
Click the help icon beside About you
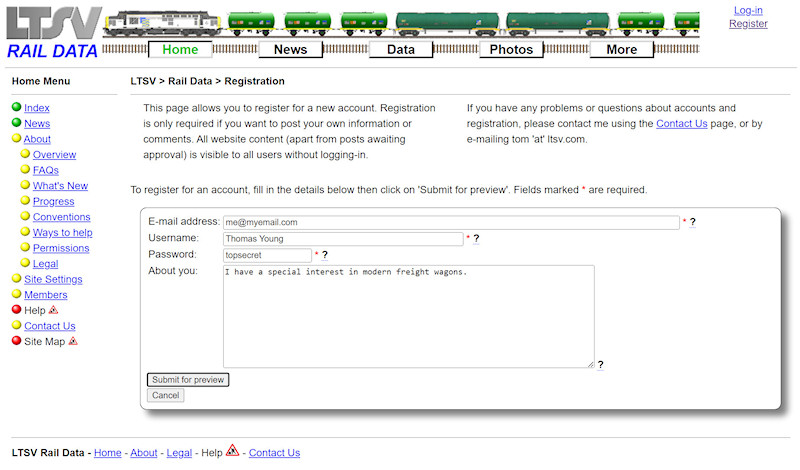click(600, 365)
